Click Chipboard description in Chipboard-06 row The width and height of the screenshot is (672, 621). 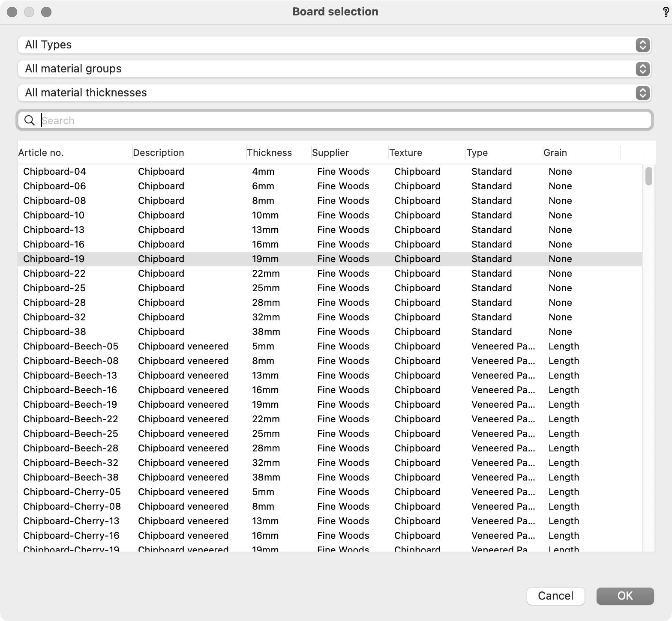coord(161,186)
